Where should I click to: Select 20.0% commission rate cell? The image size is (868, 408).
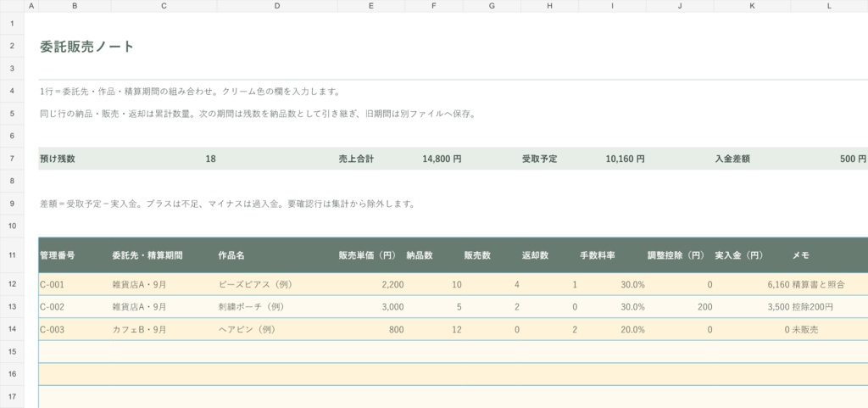tap(612, 329)
